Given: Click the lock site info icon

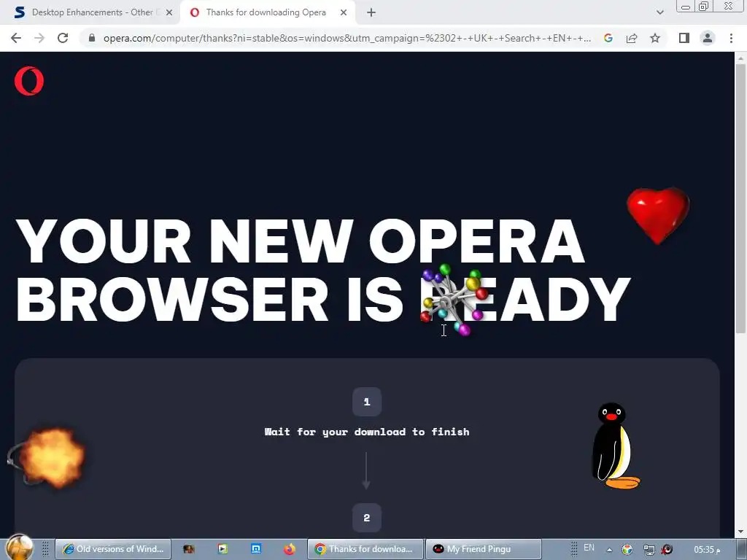Looking at the screenshot, I should pos(92,38).
